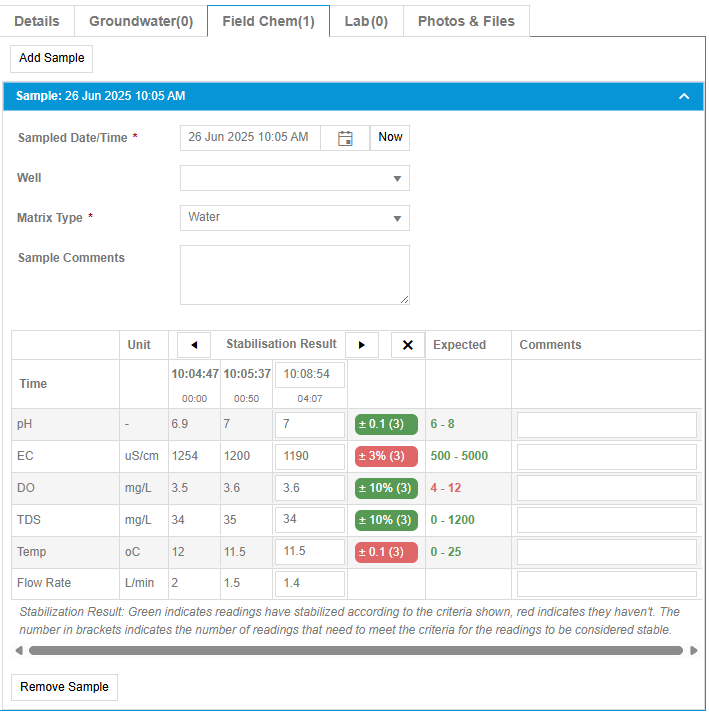Viewport: 709px width, 715px height.
Task: Click the TDS ± 10% (3) green badge
Action: (x=386, y=520)
